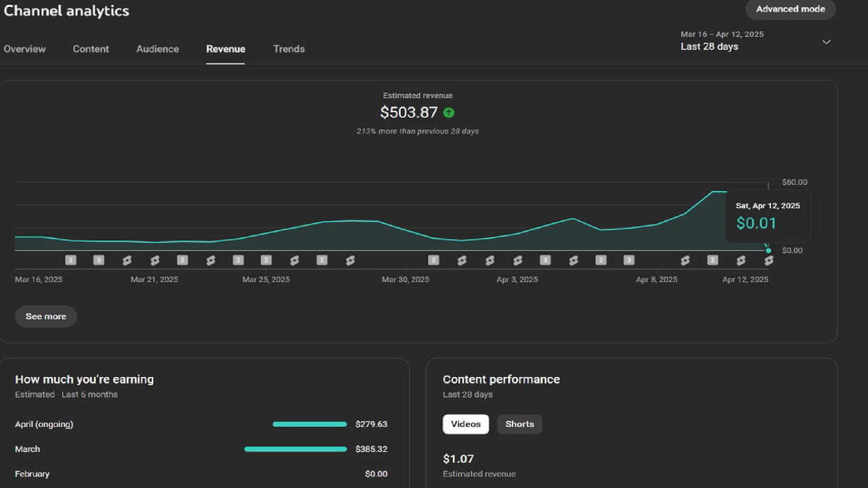Click the first marker labeled 2 after Mar 16, 2025

click(71, 260)
